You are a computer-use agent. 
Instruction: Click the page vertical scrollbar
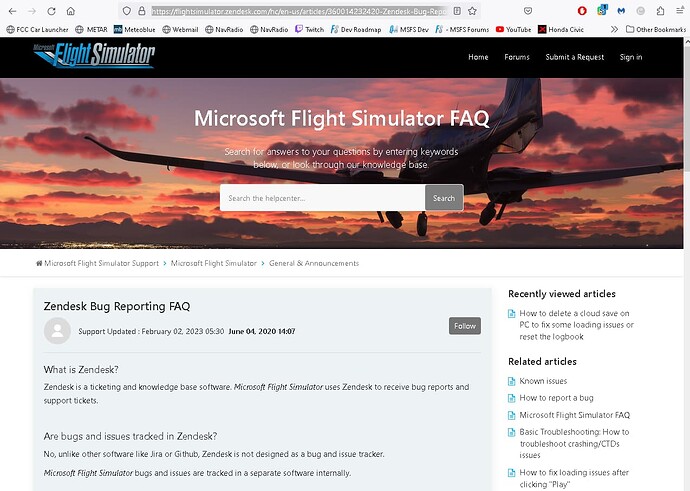[x=686, y=264]
